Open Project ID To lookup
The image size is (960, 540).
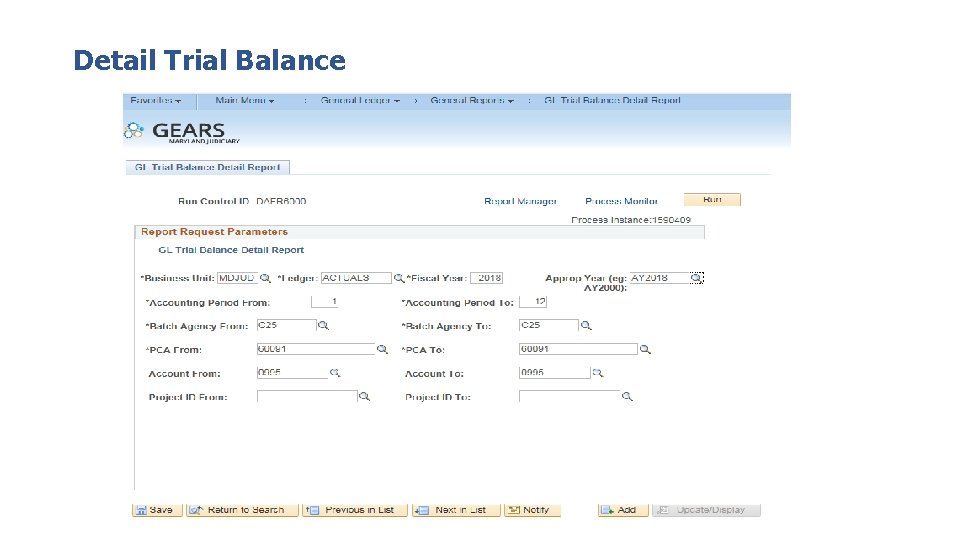point(627,396)
